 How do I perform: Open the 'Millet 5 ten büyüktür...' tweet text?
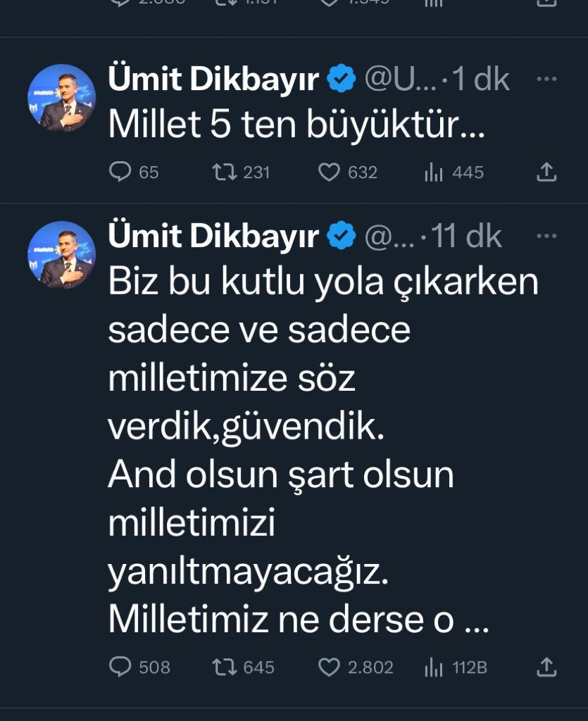tap(296, 125)
